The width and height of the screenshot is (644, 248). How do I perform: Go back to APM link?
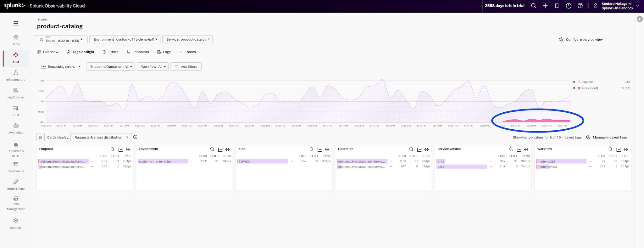click(x=42, y=20)
